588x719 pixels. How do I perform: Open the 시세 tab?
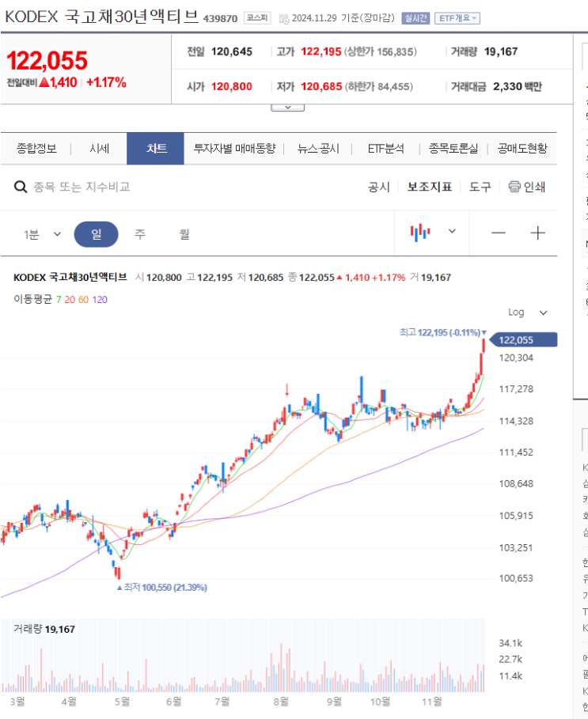[x=99, y=149]
